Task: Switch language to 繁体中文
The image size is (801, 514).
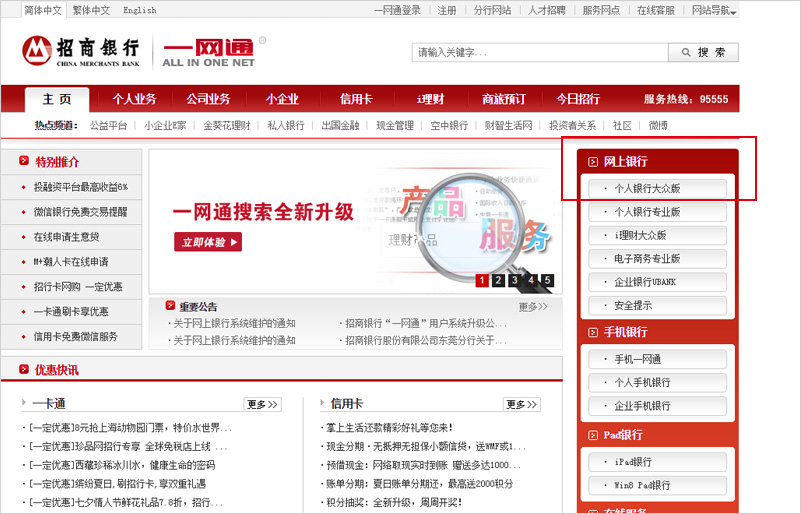Action: pos(91,10)
